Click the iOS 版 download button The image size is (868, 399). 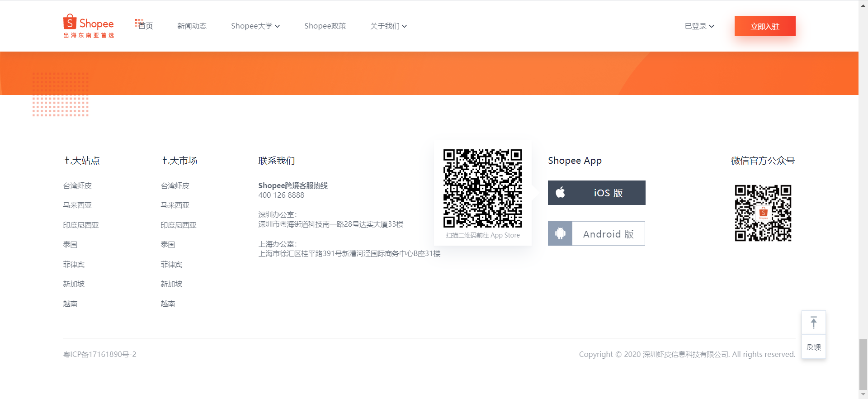coord(597,193)
